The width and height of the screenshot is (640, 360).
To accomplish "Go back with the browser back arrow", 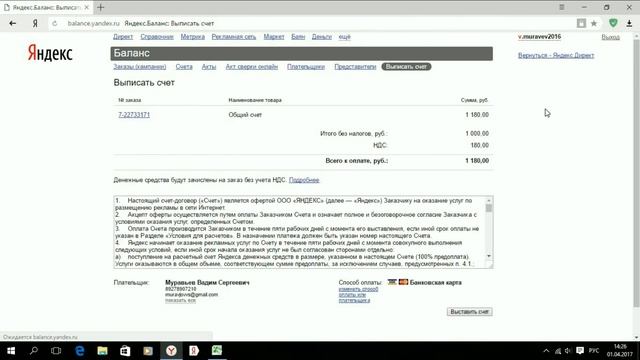I will coord(13,23).
